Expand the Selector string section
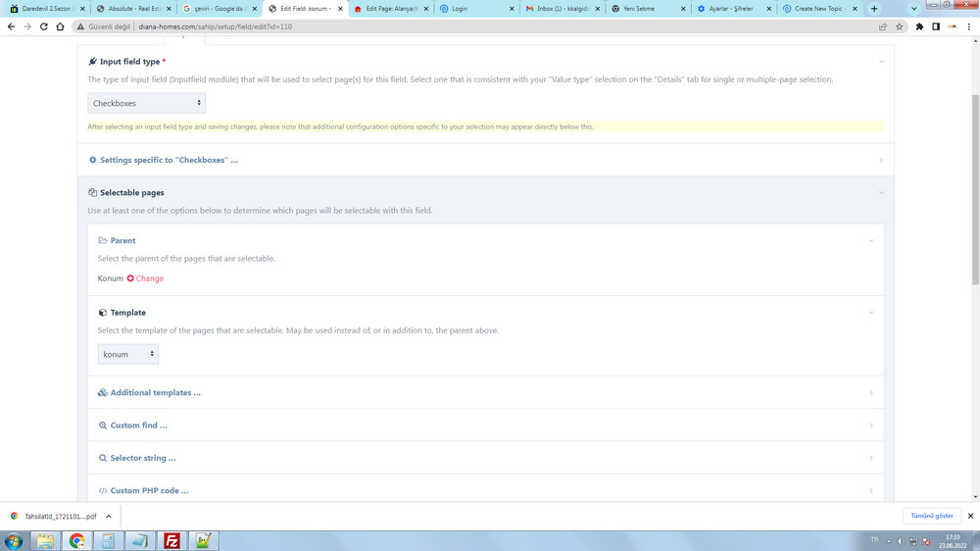Image resolution: width=980 pixels, height=551 pixels. tap(142, 458)
